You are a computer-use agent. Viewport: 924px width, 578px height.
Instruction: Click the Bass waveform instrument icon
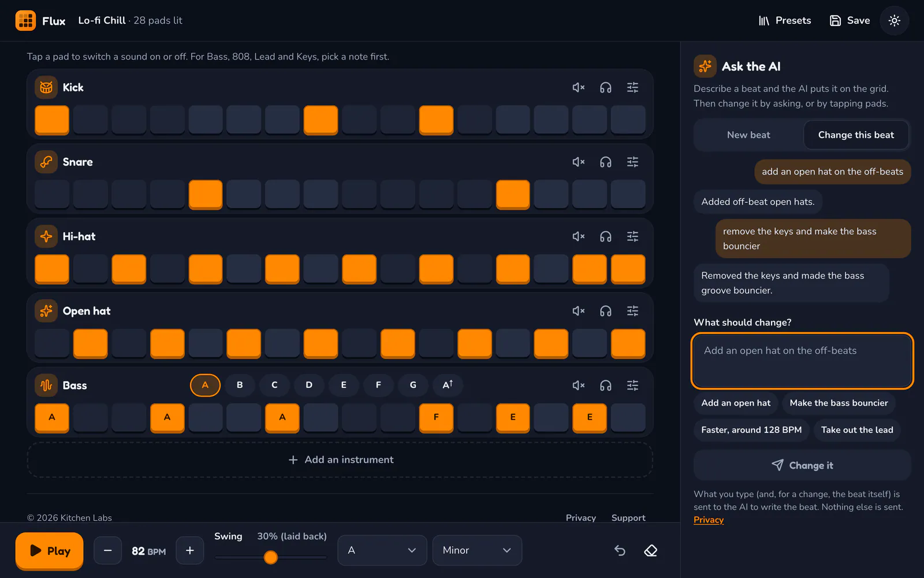[46, 386]
